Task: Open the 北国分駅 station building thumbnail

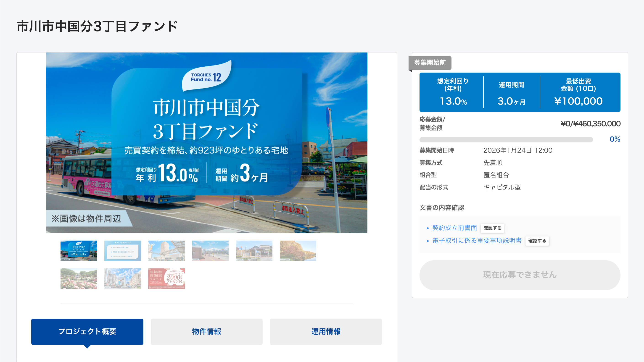Action: tap(254, 251)
